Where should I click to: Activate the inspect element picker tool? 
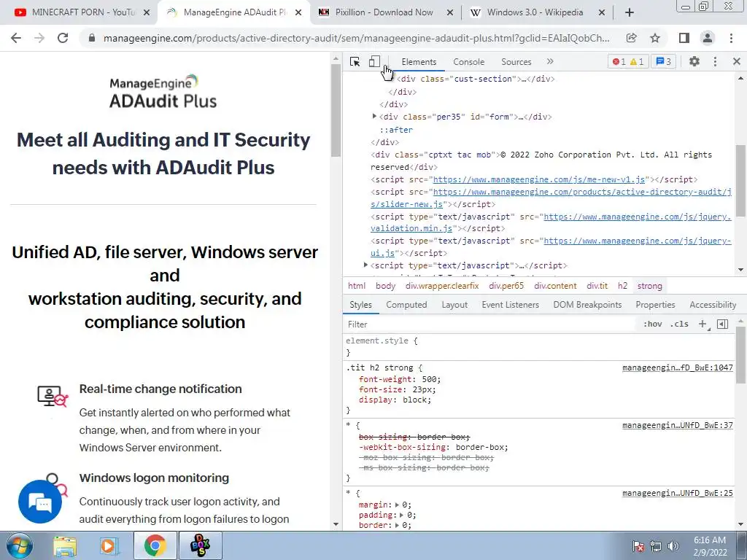(x=355, y=62)
